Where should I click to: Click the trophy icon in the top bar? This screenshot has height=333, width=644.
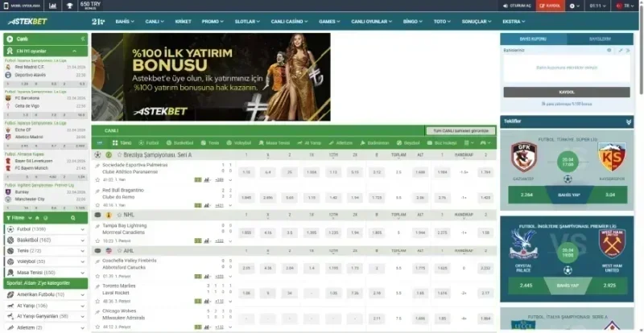[69, 6]
